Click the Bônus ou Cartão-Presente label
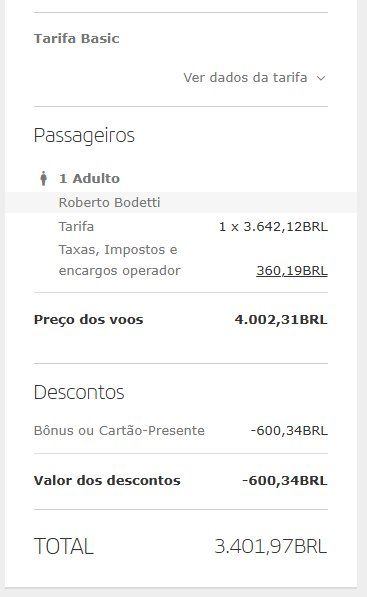This screenshot has width=367, height=597. (119, 431)
